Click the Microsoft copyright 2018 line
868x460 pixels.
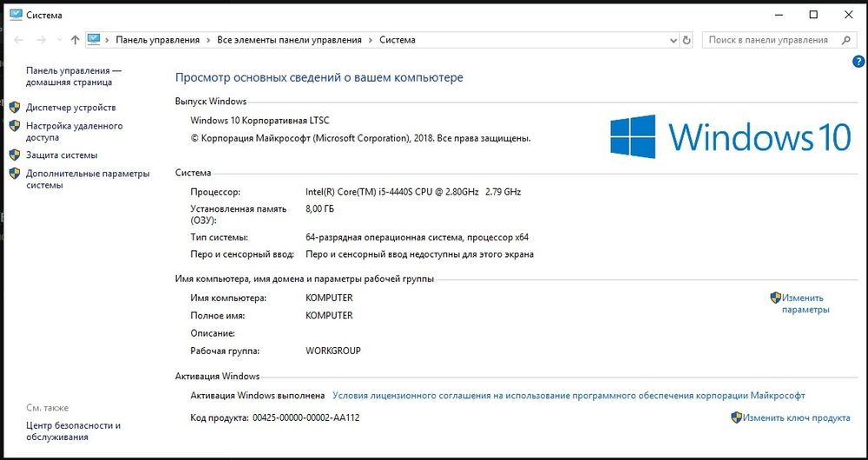(360, 138)
